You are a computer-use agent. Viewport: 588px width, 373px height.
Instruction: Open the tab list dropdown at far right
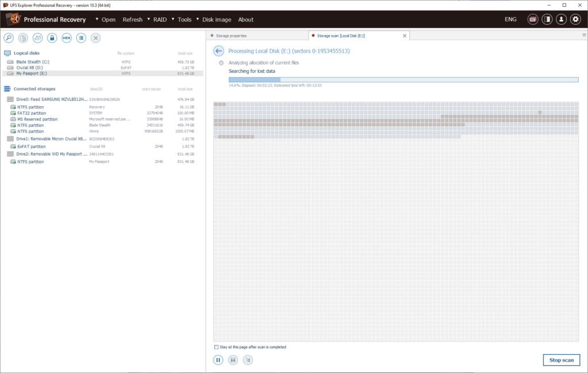(x=583, y=36)
